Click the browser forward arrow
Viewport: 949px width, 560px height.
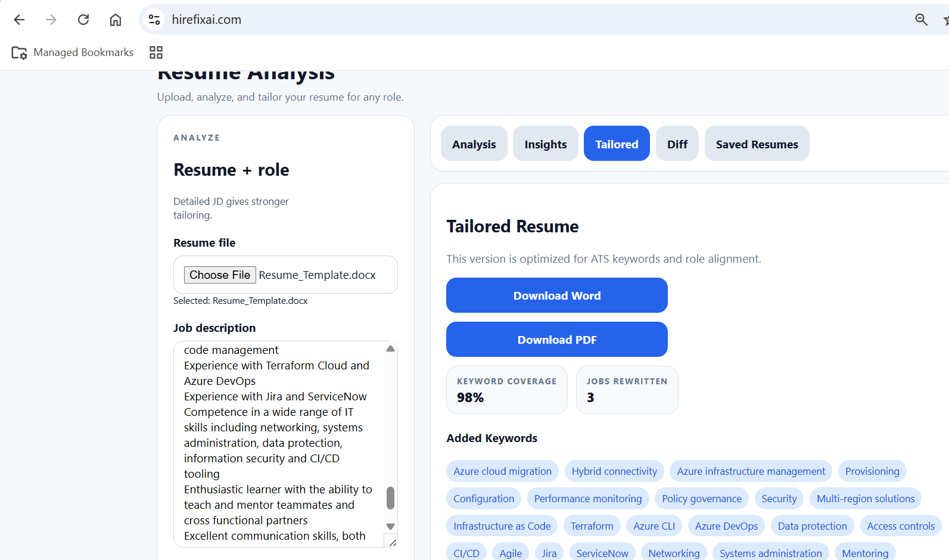tap(51, 20)
